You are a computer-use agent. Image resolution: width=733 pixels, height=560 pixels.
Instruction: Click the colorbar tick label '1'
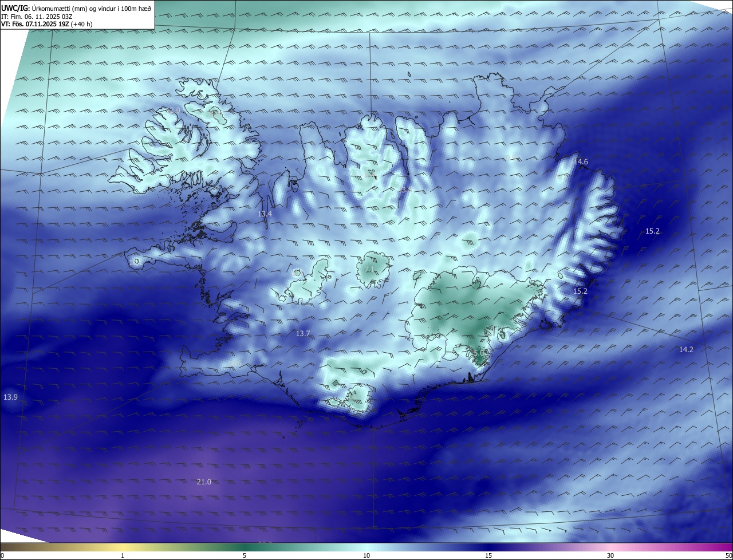[123, 555]
